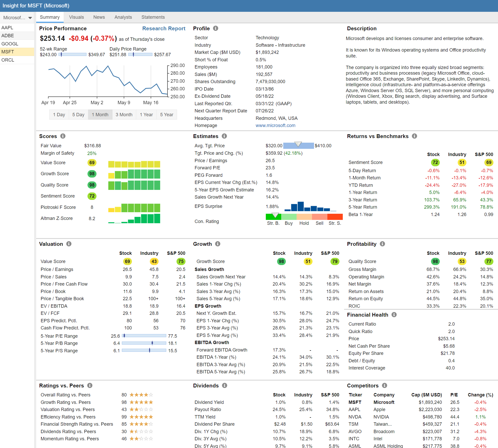Select GOOGL in ticker list
Screen dimensions: 498x448
tap(17, 44)
